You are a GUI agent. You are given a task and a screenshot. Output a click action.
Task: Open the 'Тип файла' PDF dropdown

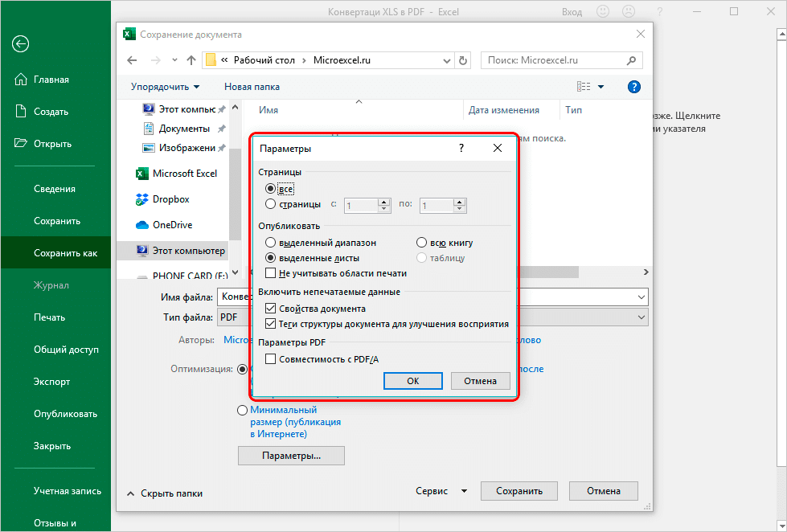point(642,317)
